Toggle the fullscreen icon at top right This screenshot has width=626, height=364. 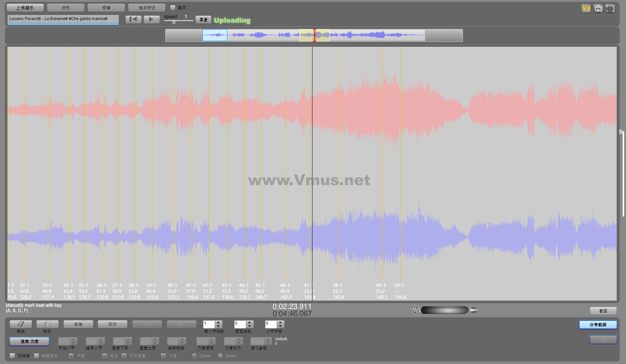(x=610, y=9)
